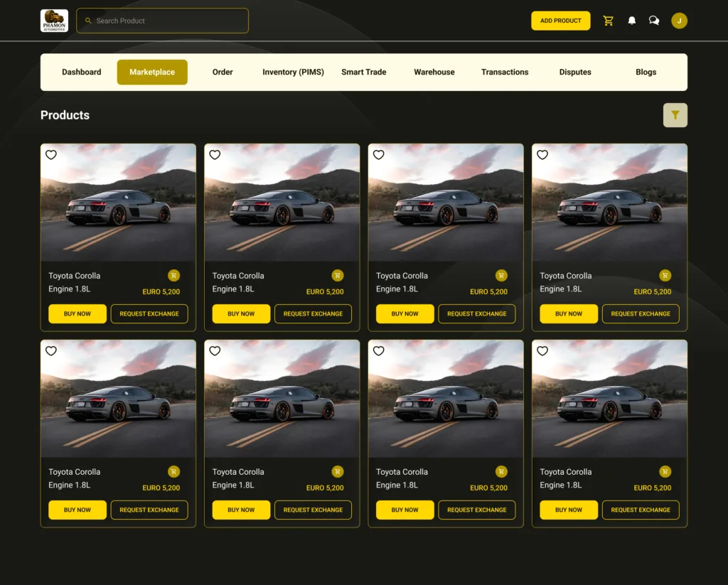This screenshot has width=728, height=585.
Task: Select the Marketplace tab
Action: 152,72
